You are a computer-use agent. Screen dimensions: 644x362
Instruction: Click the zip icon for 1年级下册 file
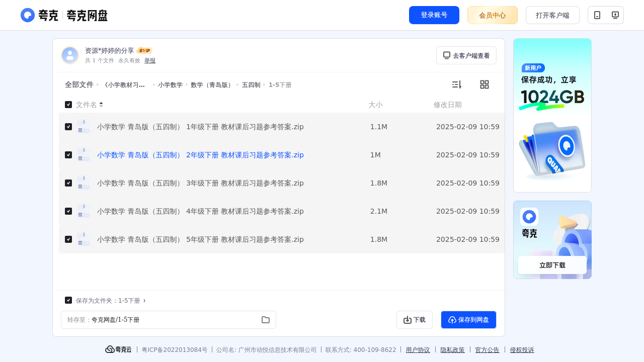pos(84,127)
